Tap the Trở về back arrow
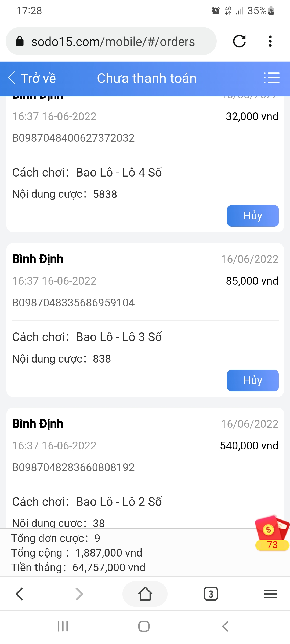The height and width of the screenshot is (644, 290). pos(32,78)
